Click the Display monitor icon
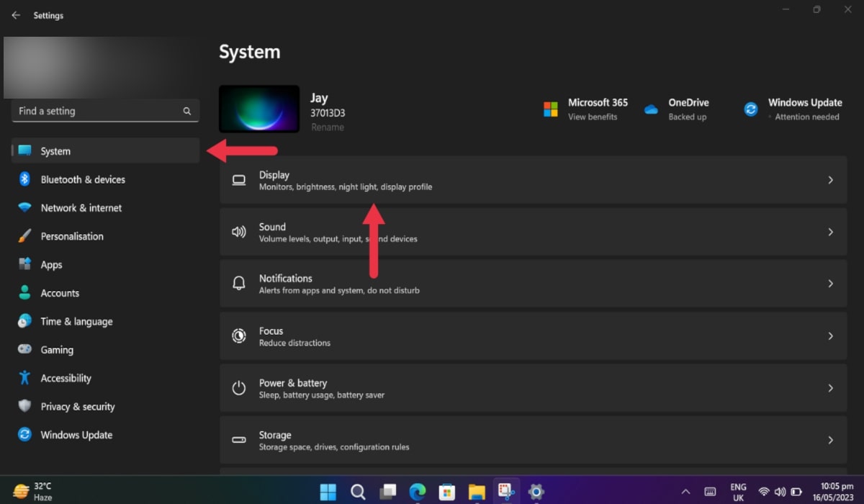 tap(238, 179)
